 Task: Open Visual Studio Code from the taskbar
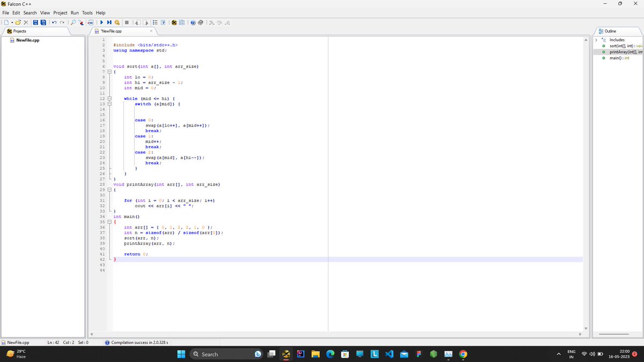click(x=389, y=354)
